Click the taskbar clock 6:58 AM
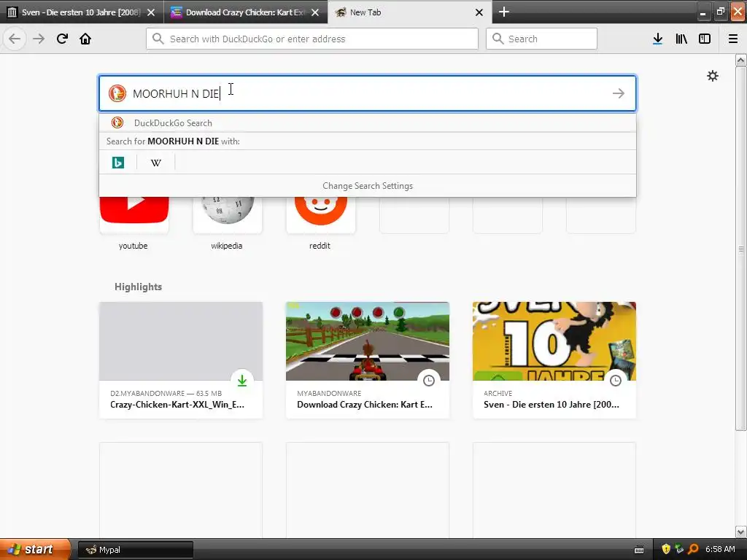 point(720,550)
